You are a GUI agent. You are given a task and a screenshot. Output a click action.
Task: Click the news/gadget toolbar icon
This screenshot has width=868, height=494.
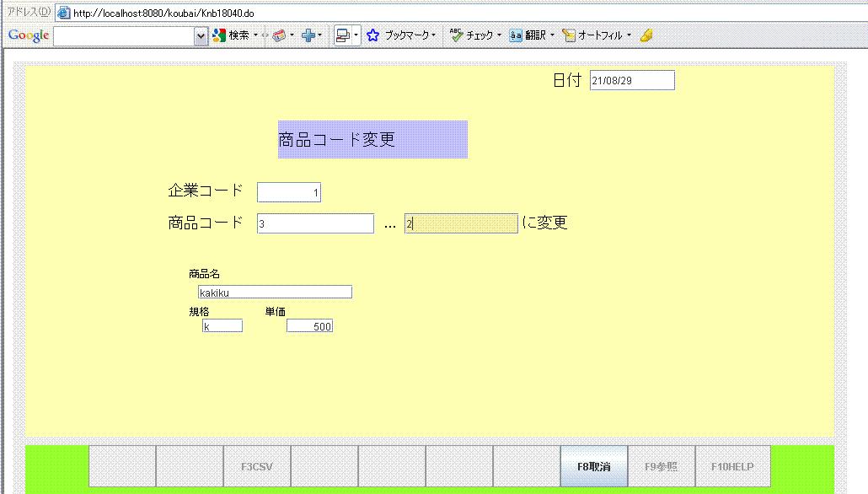pyautogui.click(x=279, y=35)
